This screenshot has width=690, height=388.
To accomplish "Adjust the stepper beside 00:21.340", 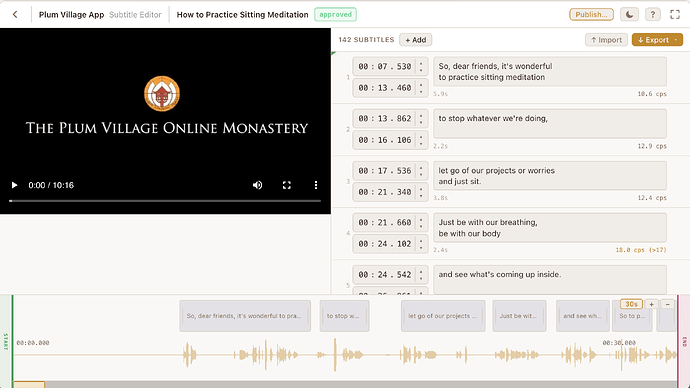I will (x=421, y=192).
